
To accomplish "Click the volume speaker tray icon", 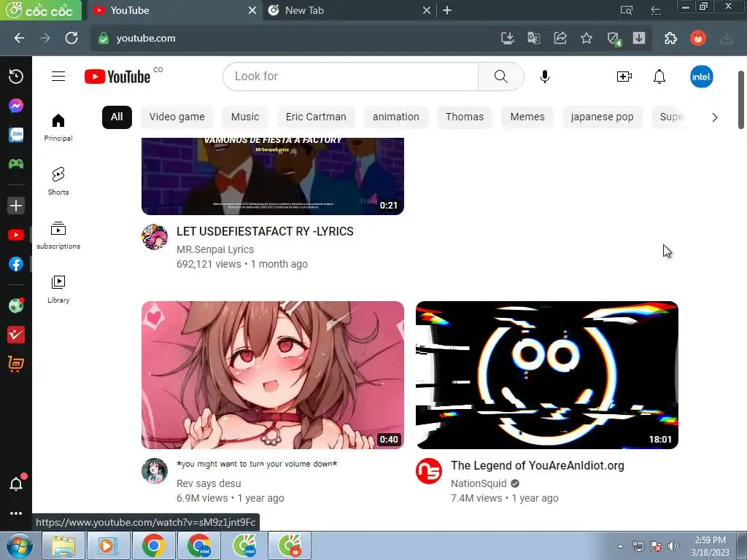I will pyautogui.click(x=673, y=546).
